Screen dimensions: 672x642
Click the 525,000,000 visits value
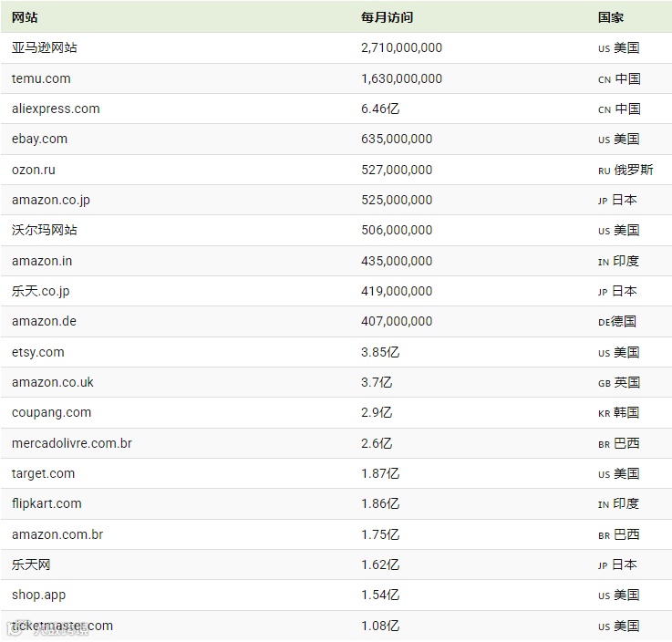pyautogui.click(x=397, y=200)
